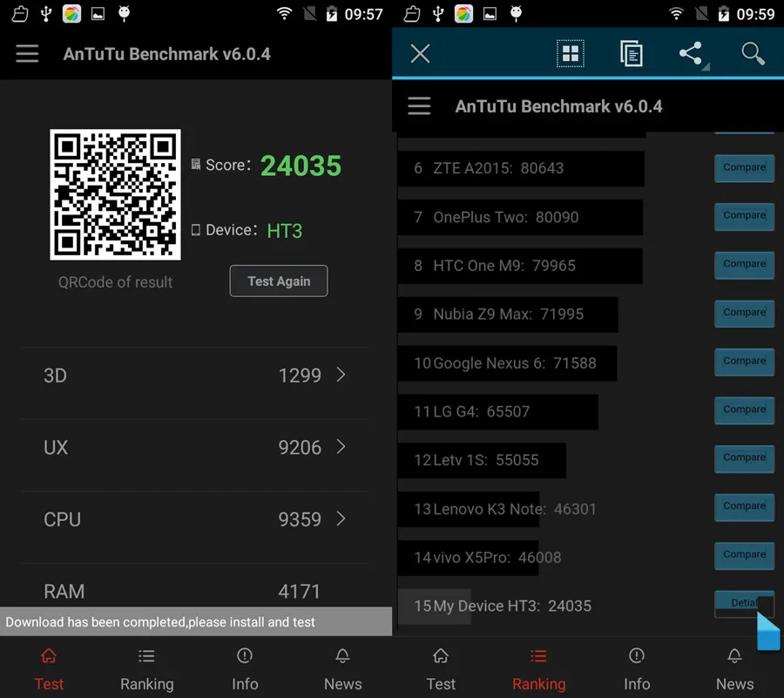The height and width of the screenshot is (698, 784).
Task: Open Info tab on right screen
Action: pos(637,668)
